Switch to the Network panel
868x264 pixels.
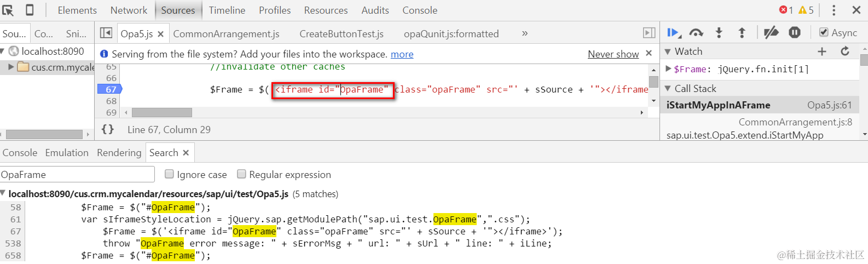click(x=129, y=10)
